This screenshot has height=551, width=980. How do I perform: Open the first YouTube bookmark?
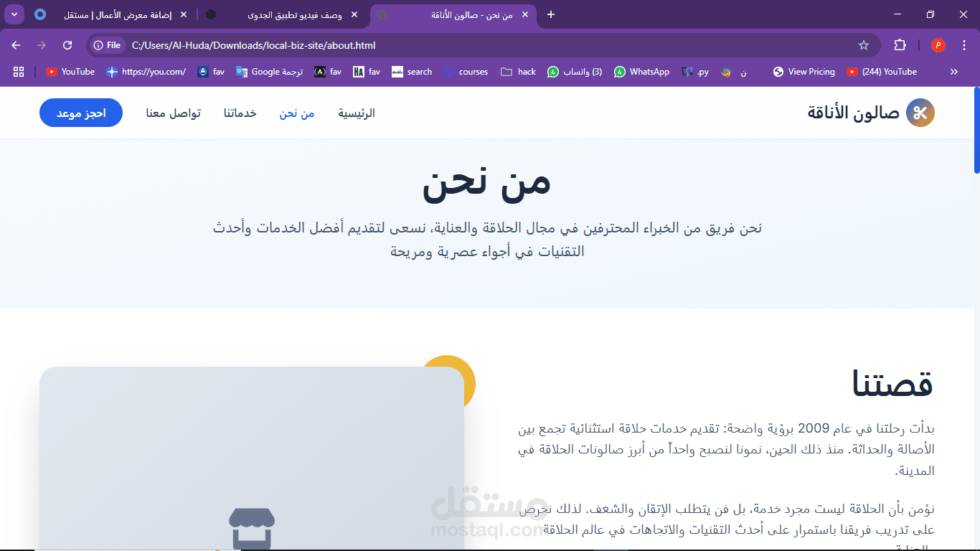tap(70, 72)
